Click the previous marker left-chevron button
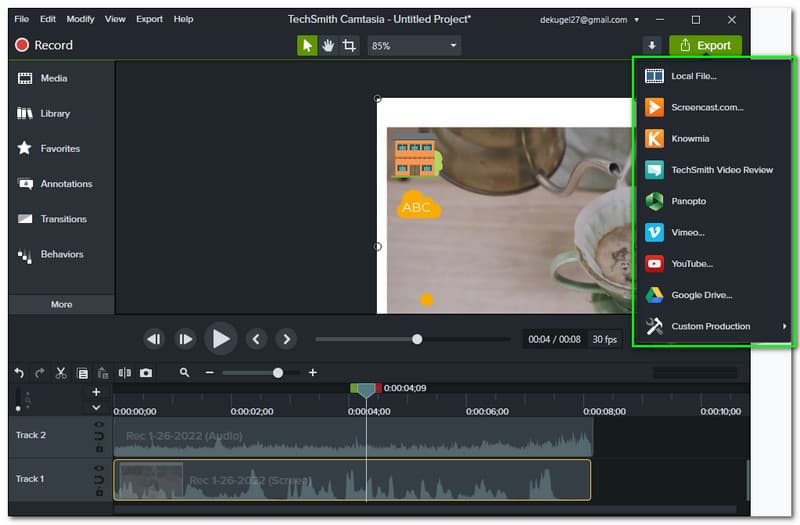Viewport: 800px width, 525px height. point(256,339)
